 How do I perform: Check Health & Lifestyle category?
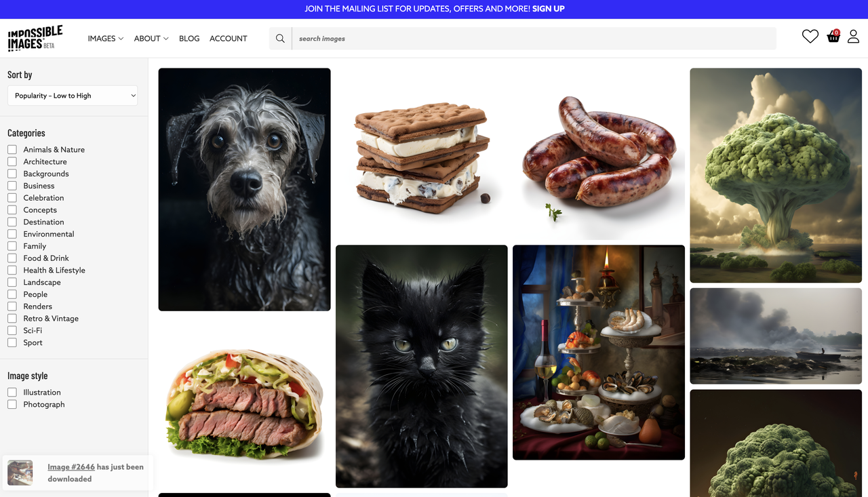tap(12, 271)
